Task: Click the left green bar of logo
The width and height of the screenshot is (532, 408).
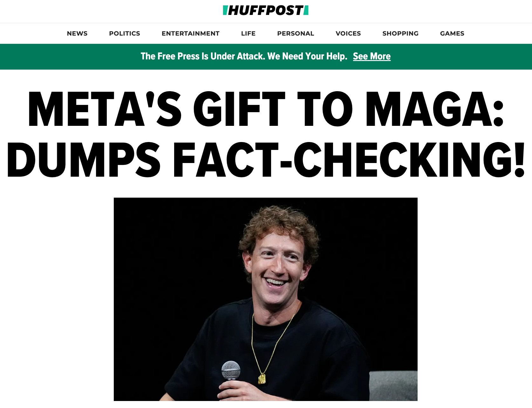Action: coord(225,10)
